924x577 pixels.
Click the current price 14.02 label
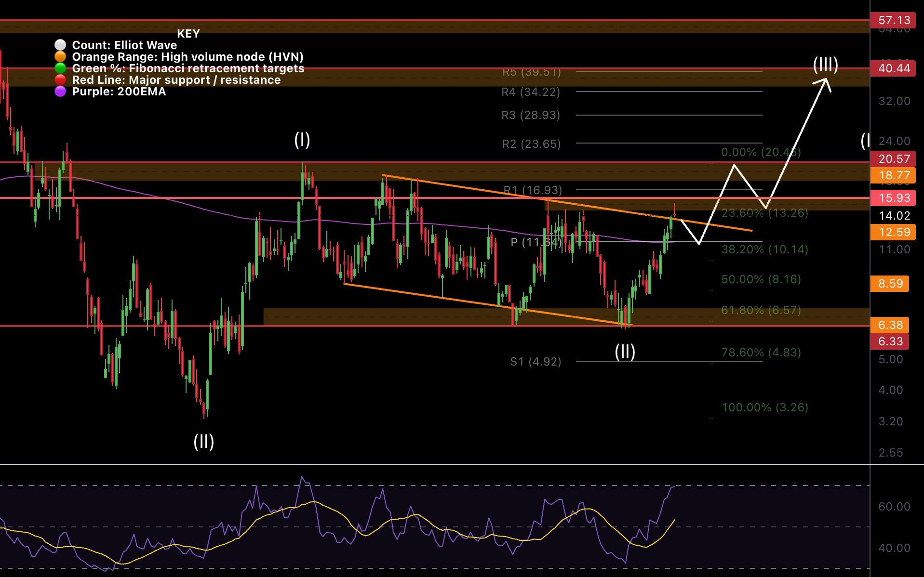point(894,216)
